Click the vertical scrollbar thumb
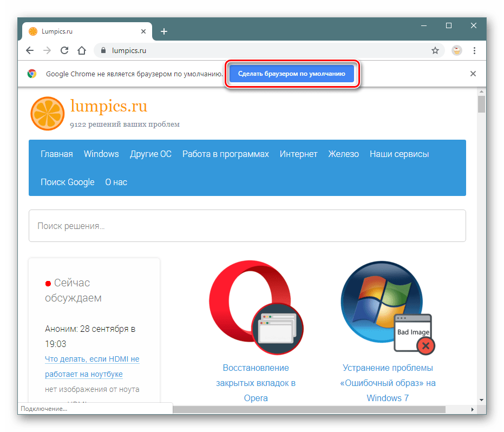504x432 pixels. 481,104
